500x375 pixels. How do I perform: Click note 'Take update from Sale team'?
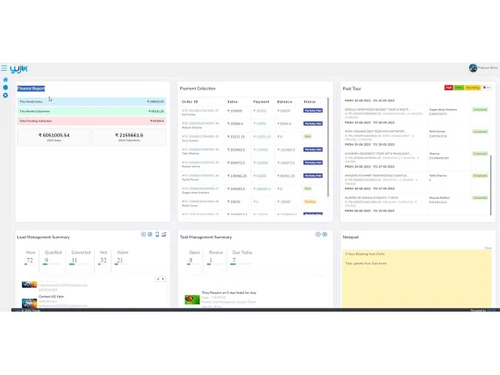tap(366, 263)
